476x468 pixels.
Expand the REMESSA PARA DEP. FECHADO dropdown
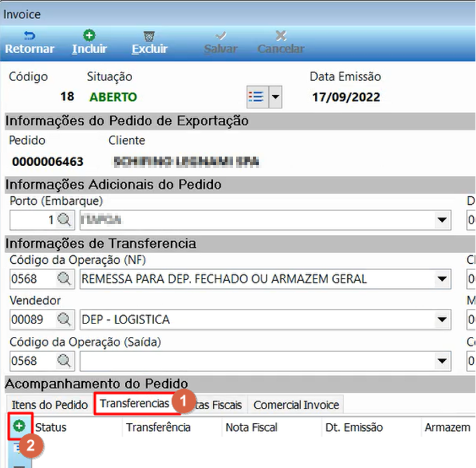click(x=442, y=279)
